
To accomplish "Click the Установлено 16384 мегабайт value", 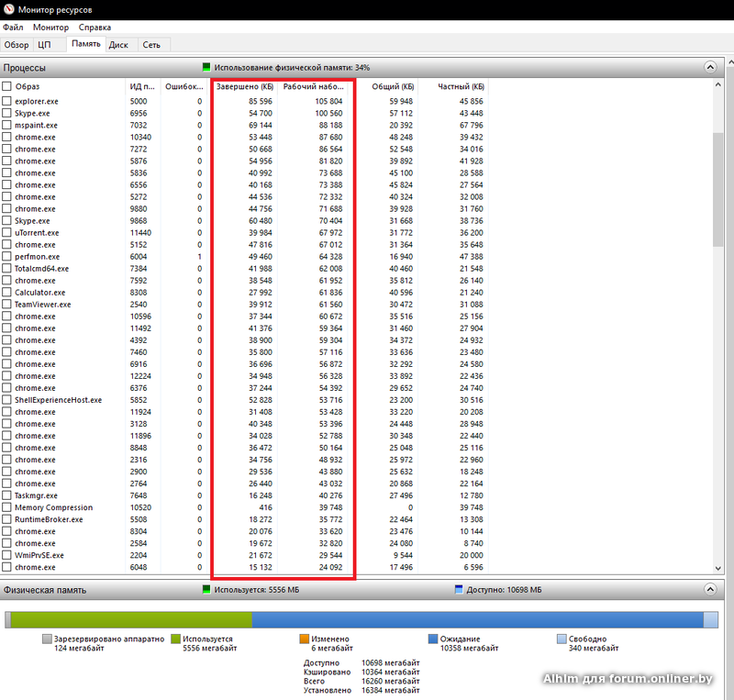I will pos(391,690).
